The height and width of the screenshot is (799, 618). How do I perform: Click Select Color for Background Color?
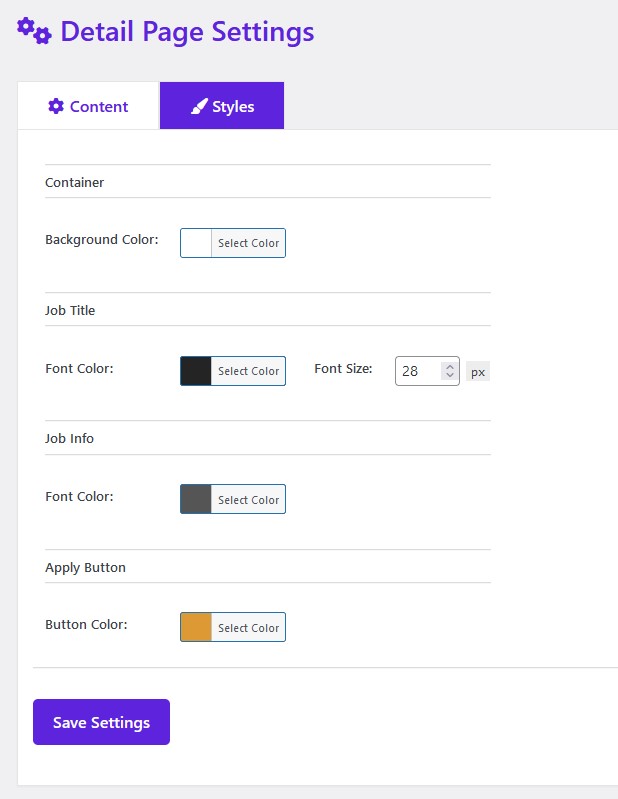pyautogui.click(x=249, y=243)
